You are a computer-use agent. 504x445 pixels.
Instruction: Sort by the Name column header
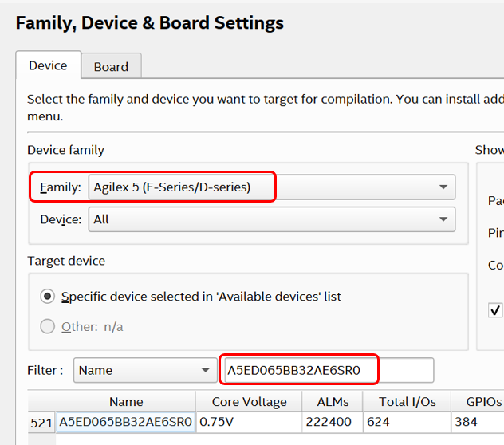tap(126, 402)
